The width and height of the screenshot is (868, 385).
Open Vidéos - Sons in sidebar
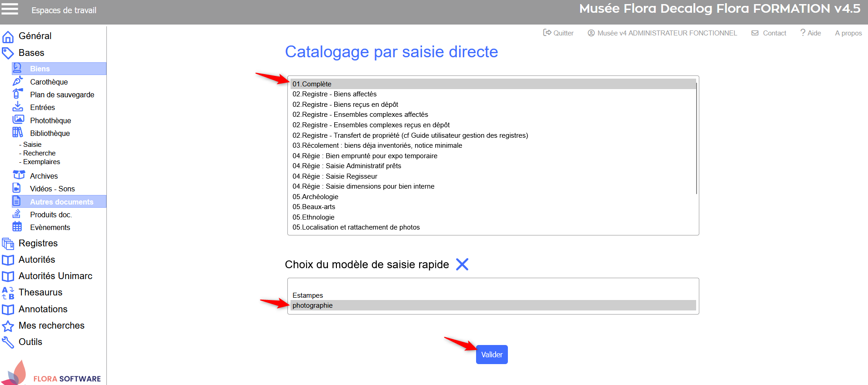point(52,189)
